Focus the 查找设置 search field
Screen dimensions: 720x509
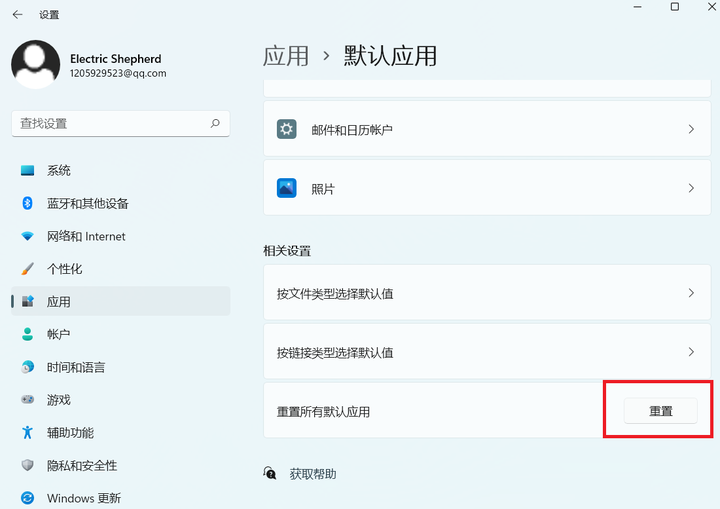(120, 123)
